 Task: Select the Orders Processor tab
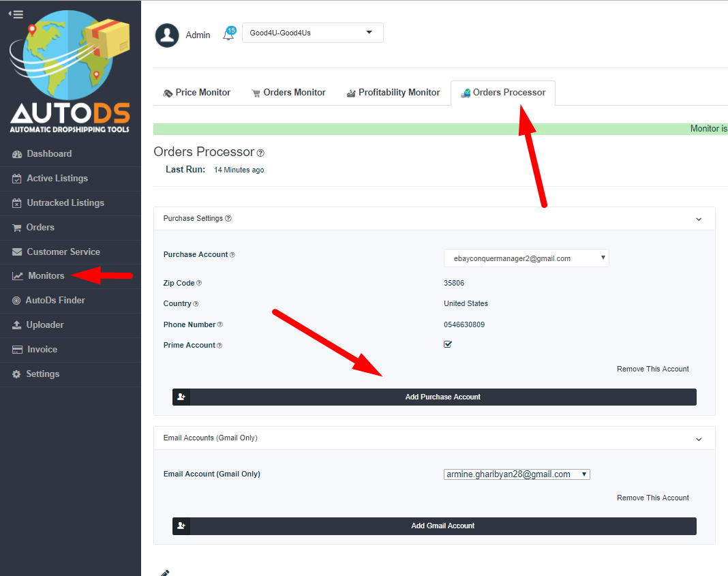[x=503, y=93]
